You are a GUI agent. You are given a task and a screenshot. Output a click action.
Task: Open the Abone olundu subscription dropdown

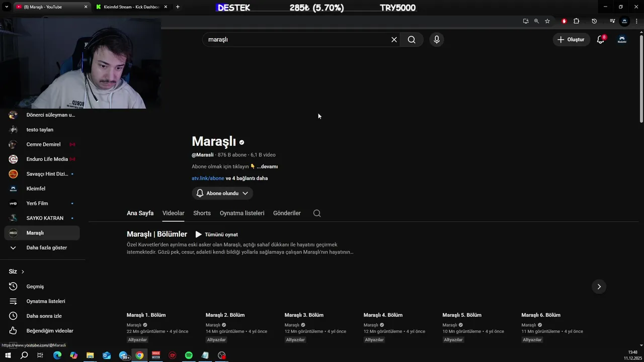tap(222, 194)
